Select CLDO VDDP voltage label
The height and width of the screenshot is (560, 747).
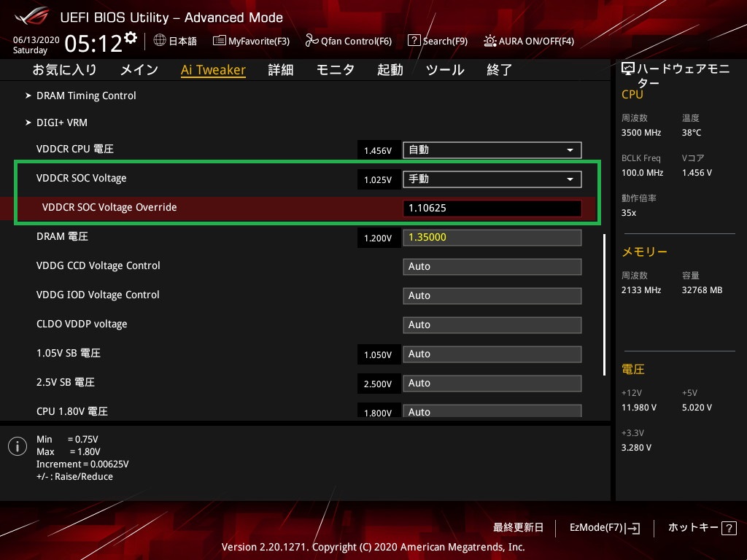pyautogui.click(x=82, y=324)
